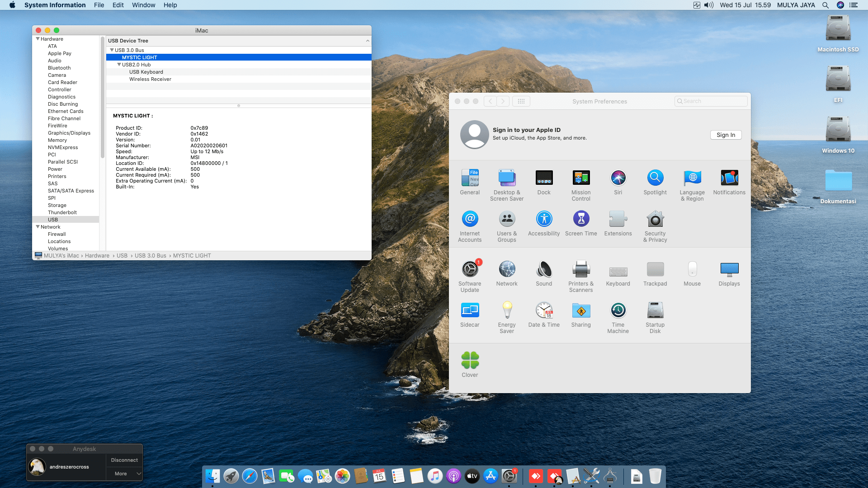Image resolution: width=868 pixels, height=488 pixels.
Task: Click Disconnect in Anydesk panel
Action: point(124,460)
